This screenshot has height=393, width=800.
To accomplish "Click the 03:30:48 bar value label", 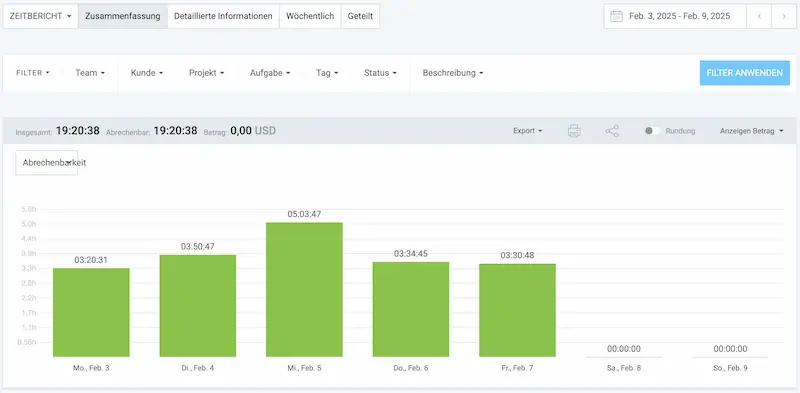I will pyautogui.click(x=517, y=255).
